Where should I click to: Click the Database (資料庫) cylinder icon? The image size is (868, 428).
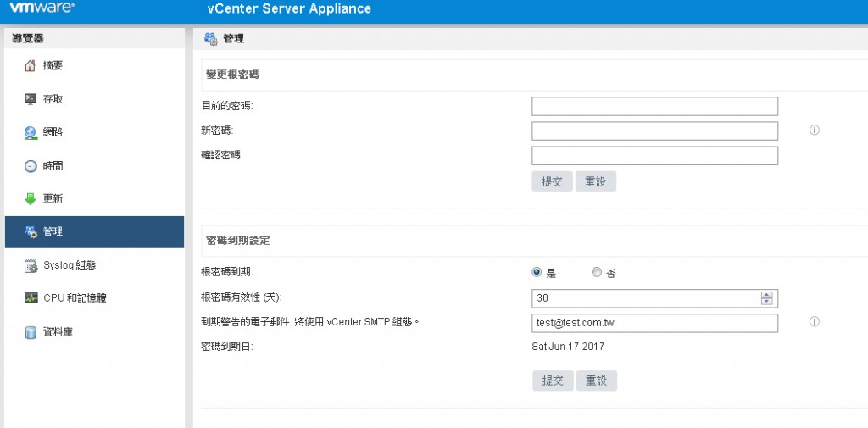31,332
